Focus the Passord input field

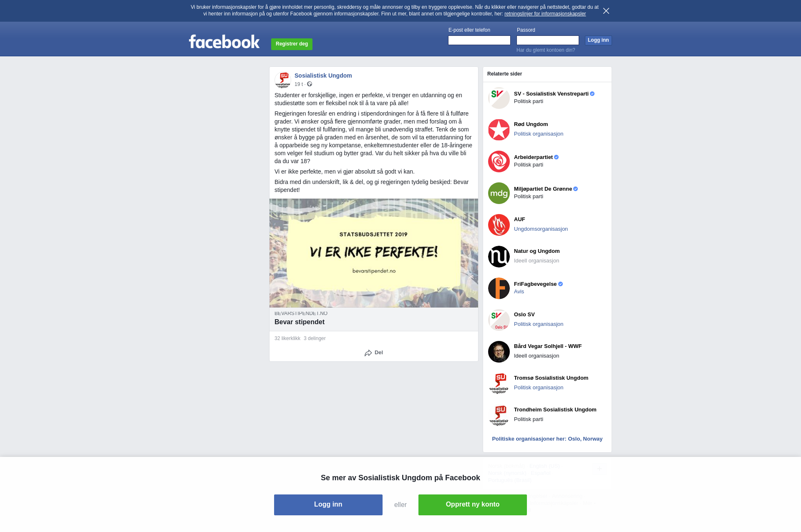[548, 40]
